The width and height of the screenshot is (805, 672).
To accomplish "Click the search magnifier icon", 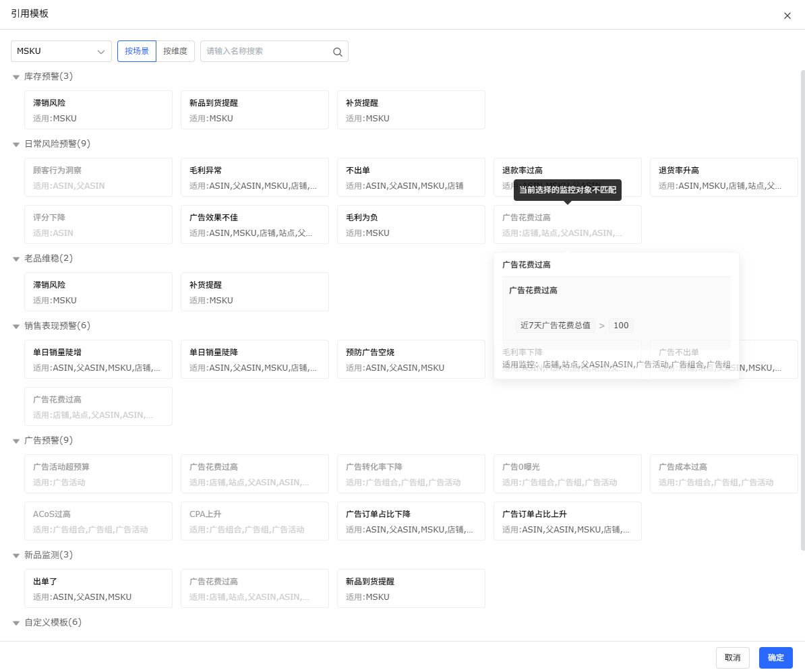I will pos(337,52).
